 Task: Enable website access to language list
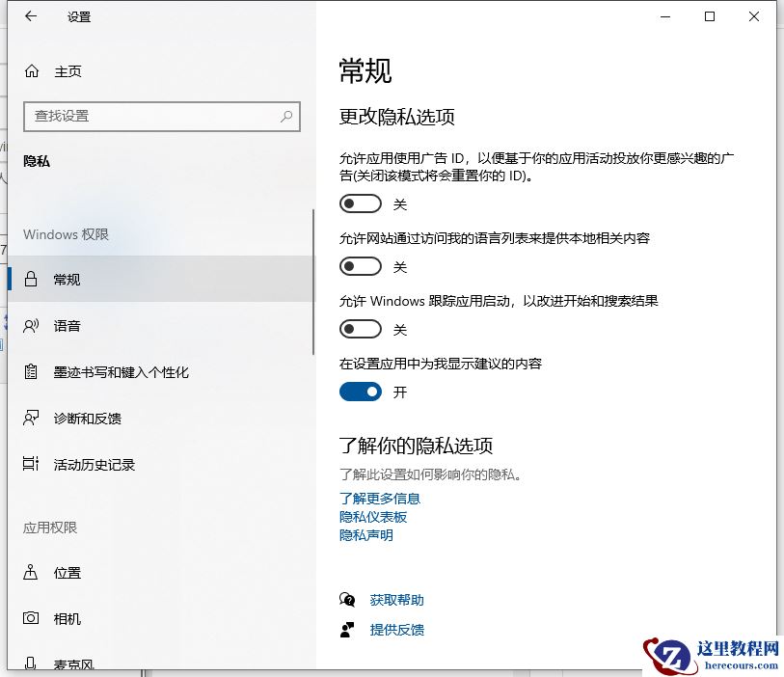pos(361,266)
